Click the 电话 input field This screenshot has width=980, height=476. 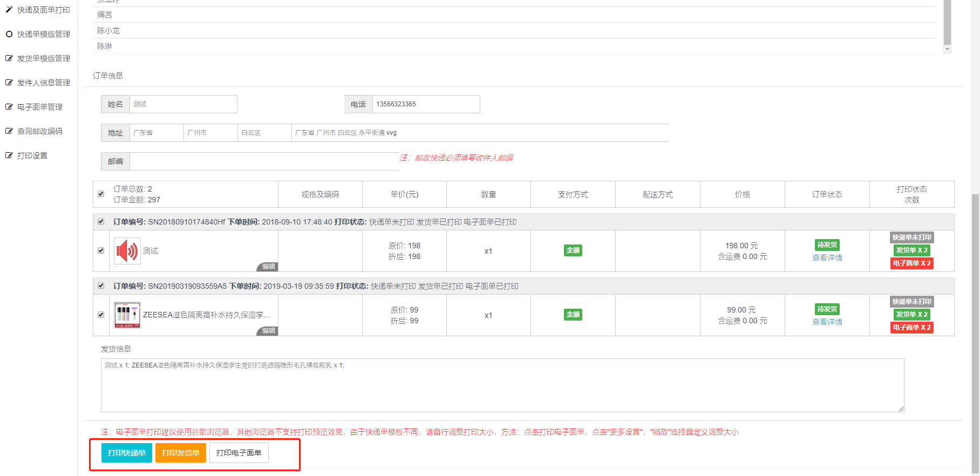[x=426, y=104]
